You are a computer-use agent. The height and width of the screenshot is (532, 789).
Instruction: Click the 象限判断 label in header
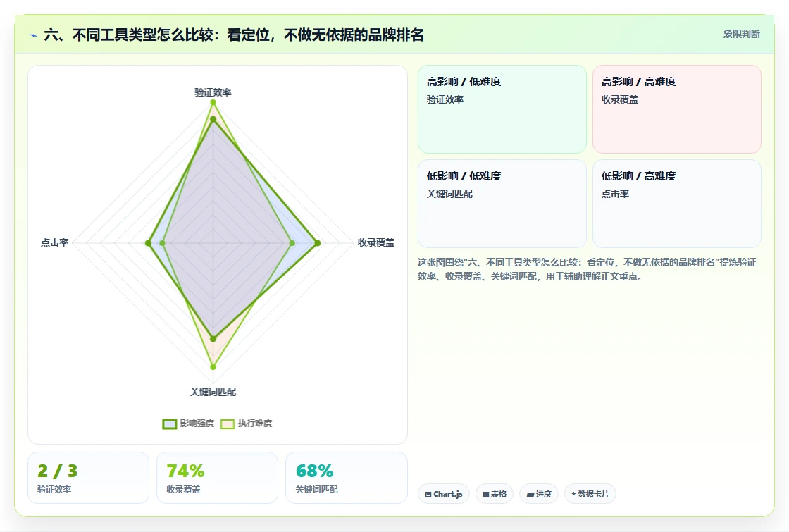(x=741, y=35)
